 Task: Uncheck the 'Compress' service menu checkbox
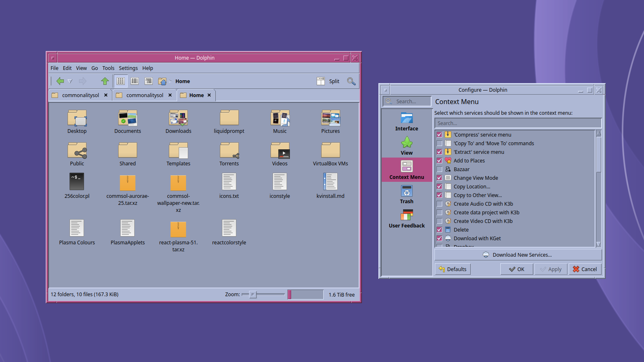439,135
